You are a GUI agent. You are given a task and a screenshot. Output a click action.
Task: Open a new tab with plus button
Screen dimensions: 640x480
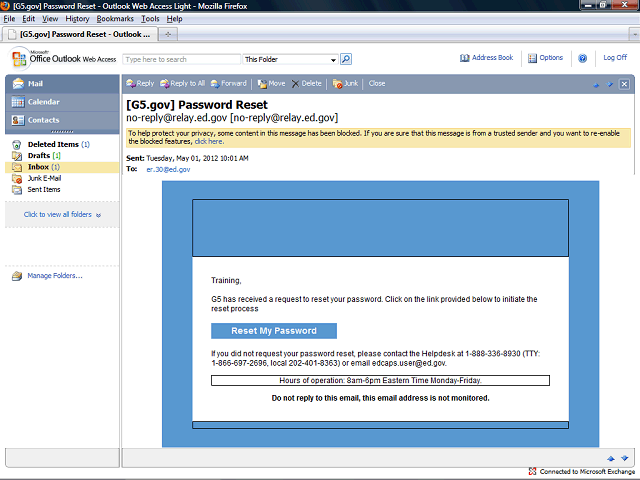coord(168,35)
